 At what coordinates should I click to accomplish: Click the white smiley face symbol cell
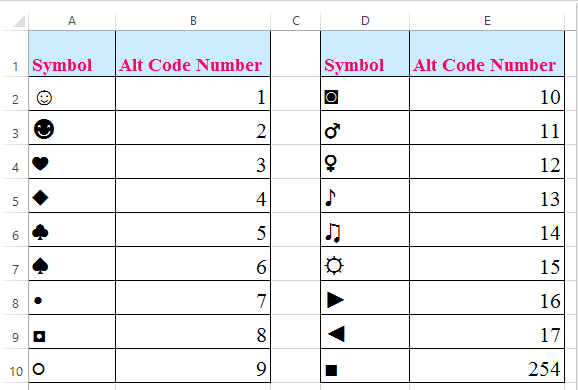click(72, 94)
